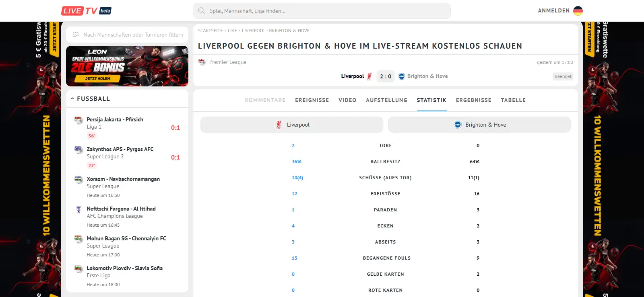Click the LIVE TV beta logo
The height and width of the screenshot is (297, 644).
(x=86, y=11)
